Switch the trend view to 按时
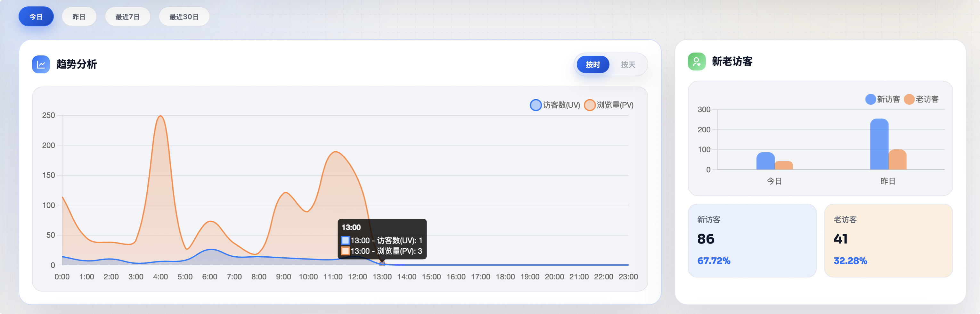The height and width of the screenshot is (314, 980). pos(592,65)
